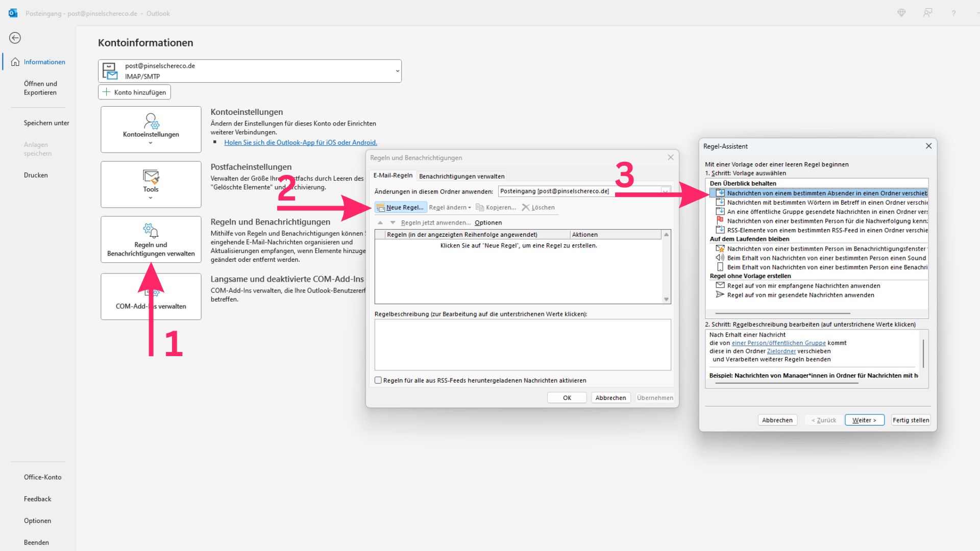
Task: Move rule down with the down triangle
Action: tap(393, 223)
